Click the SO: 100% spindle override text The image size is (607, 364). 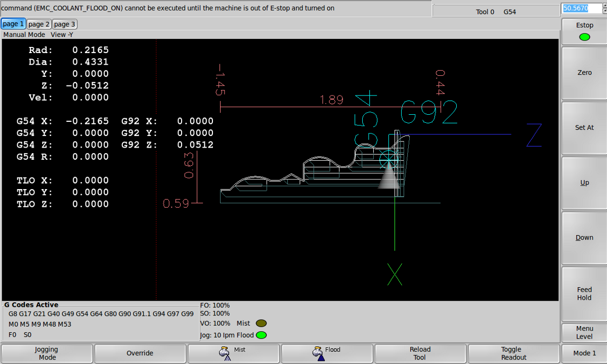click(215, 313)
